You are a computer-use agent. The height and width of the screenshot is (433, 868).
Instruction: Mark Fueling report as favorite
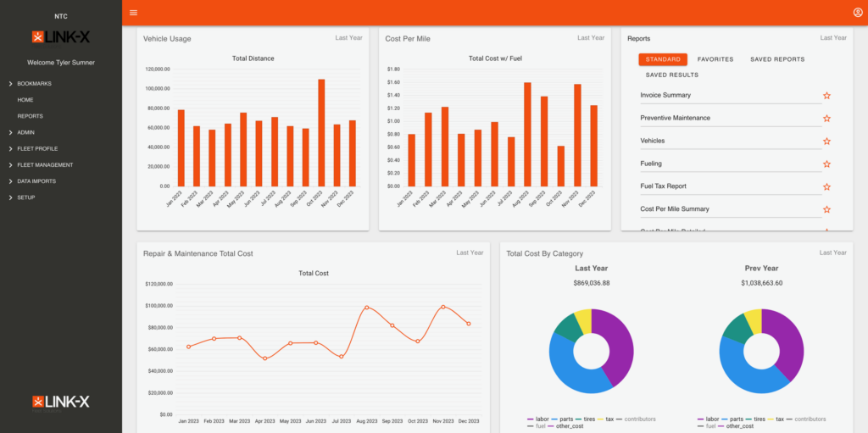pos(826,164)
